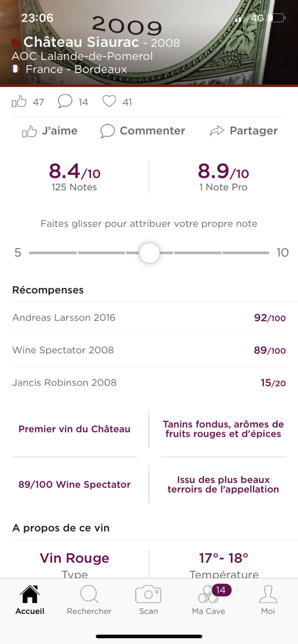Share the wine via Partager
The height and width of the screenshot is (644, 298).
click(x=244, y=131)
